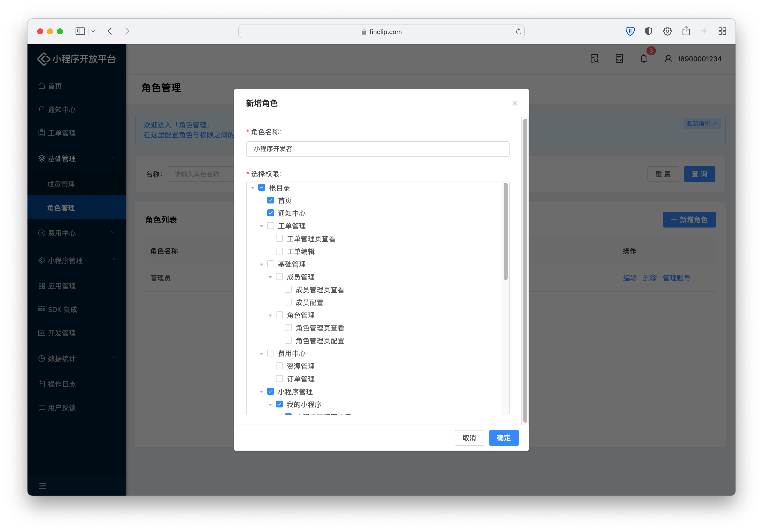Click the user account avatar icon
This screenshot has height=532, width=763.
click(x=668, y=59)
